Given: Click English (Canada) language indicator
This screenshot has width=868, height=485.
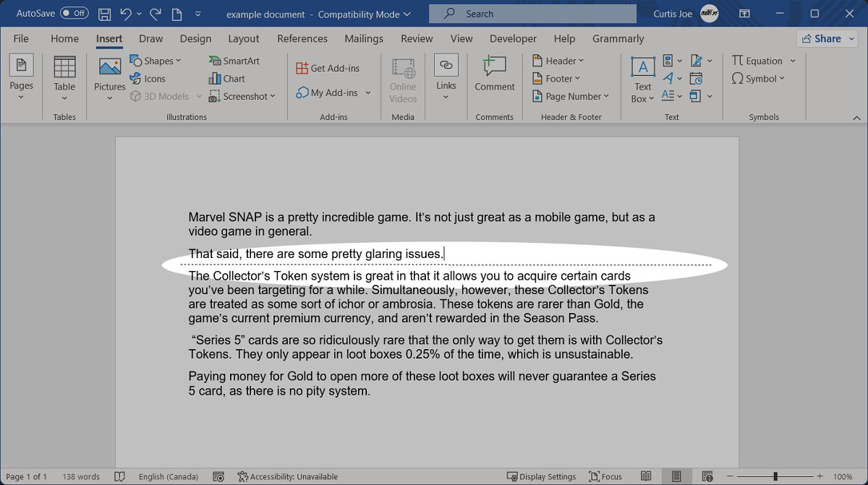Looking at the screenshot, I should [x=169, y=476].
